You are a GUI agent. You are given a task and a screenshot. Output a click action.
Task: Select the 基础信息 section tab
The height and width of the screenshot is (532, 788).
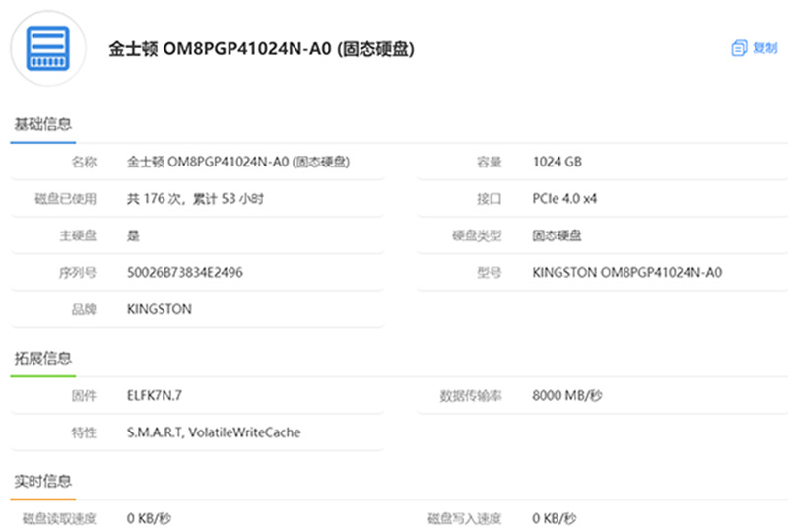[x=43, y=124]
